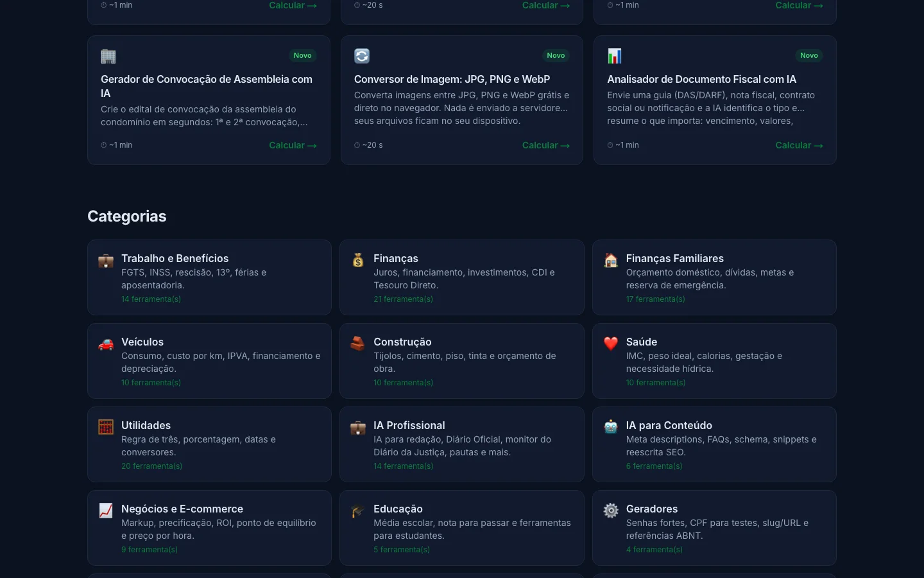Click Novo badge on Conversor de Imagem card
This screenshot has height=578, width=924.
tap(556, 55)
